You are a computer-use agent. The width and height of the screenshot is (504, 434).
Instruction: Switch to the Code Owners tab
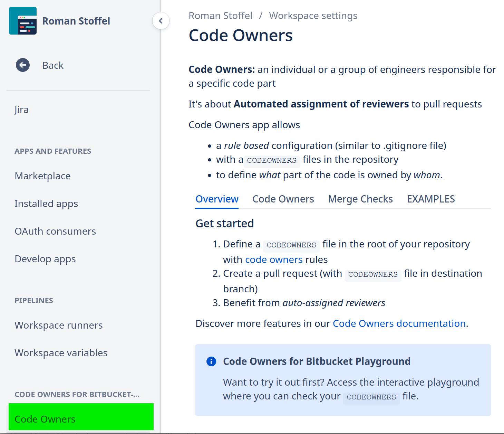(283, 199)
